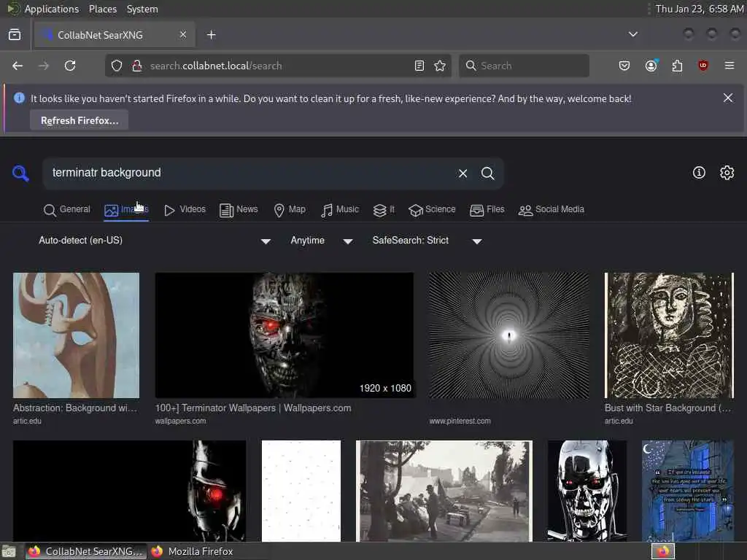Click the show desktop icon in taskbar
The height and width of the screenshot is (560, 747).
pyautogui.click(x=9, y=552)
